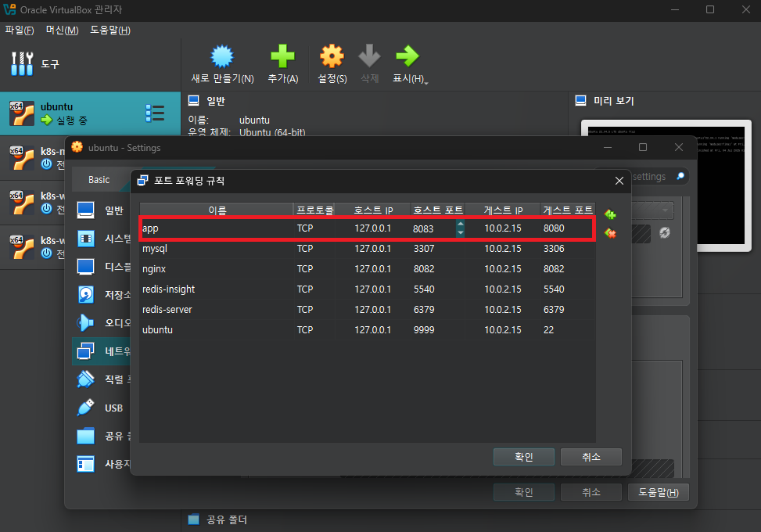761x532 pixels.
Task: Adjust app host port spinner arrows
Action: (x=460, y=228)
